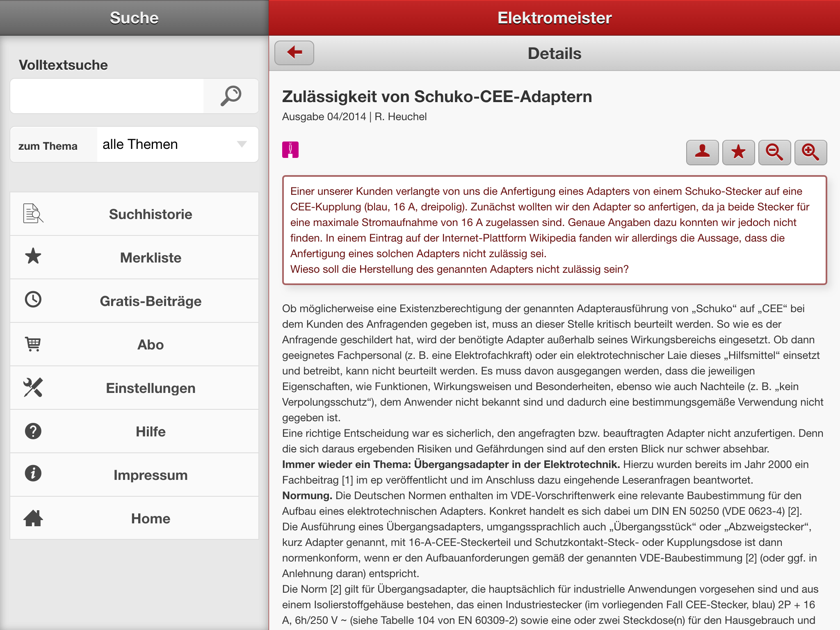Click the text Ausgabe 04/2014 | R. Heuchel
840x630 pixels.
pyautogui.click(x=354, y=117)
